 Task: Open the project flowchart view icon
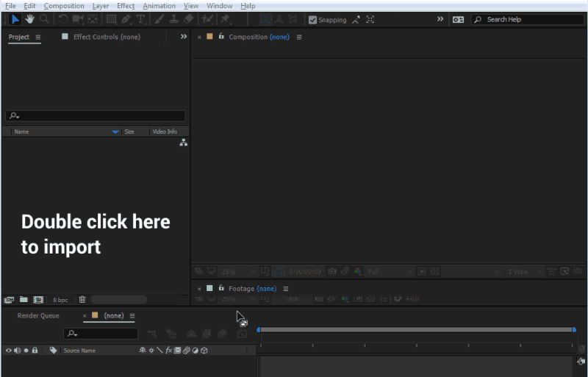(x=183, y=143)
